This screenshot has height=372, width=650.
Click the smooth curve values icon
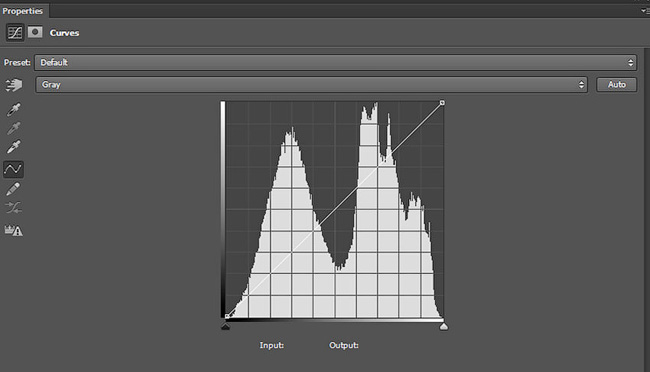click(x=14, y=208)
